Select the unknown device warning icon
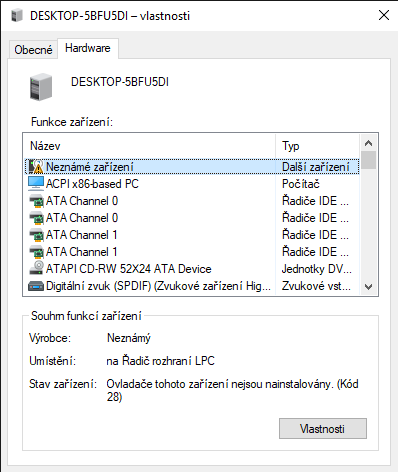Image resolution: width=398 pixels, height=472 pixels. tap(36, 166)
